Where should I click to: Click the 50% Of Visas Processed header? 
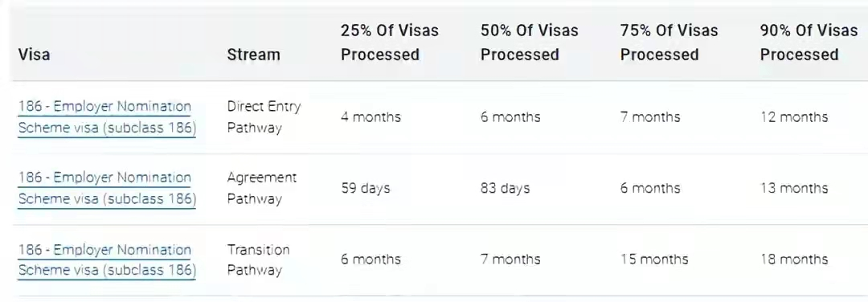(530, 43)
